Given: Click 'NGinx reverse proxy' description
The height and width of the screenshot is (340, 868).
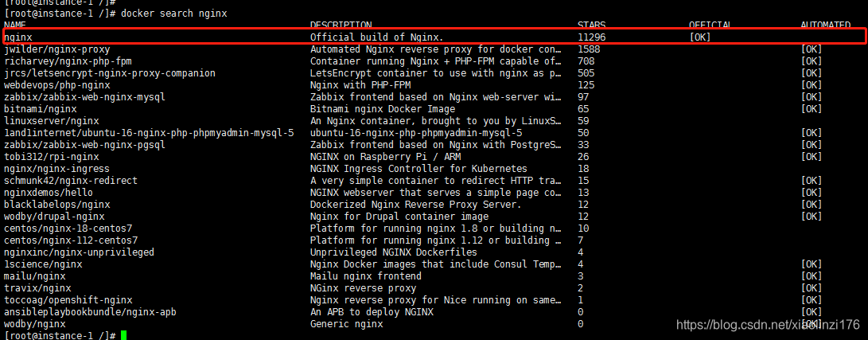Looking at the screenshot, I should (363, 288).
